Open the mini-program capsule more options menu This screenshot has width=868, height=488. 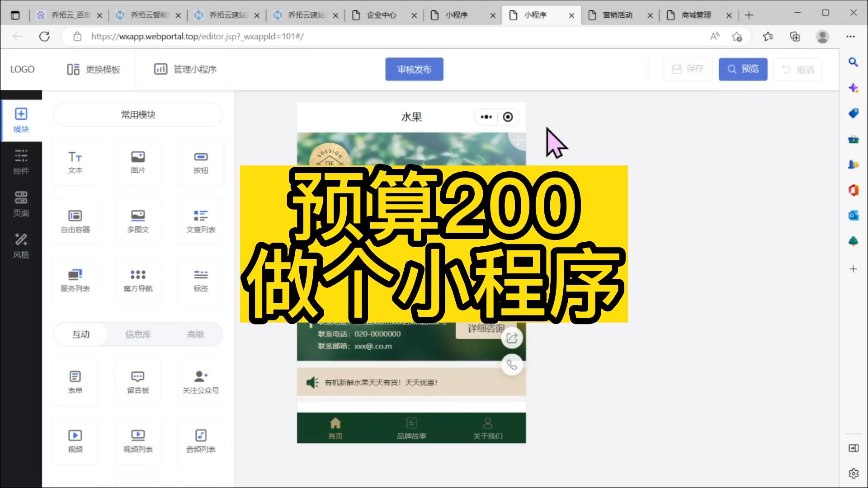coord(486,117)
